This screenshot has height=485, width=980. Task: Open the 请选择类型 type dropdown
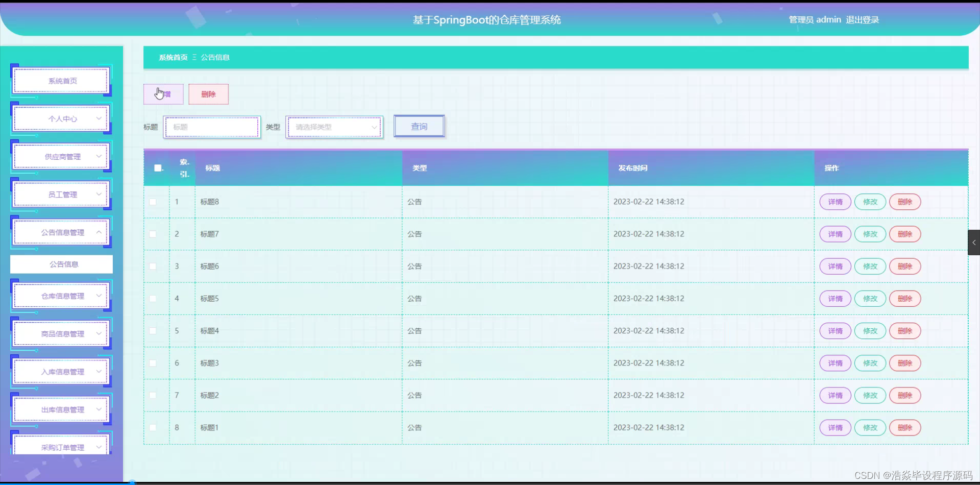(334, 127)
